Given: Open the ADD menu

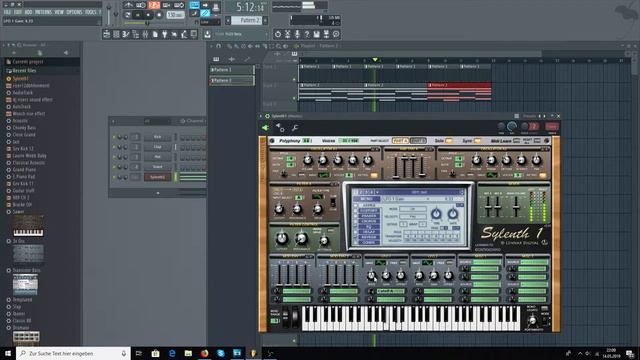Looking at the screenshot, I should 28,12.
